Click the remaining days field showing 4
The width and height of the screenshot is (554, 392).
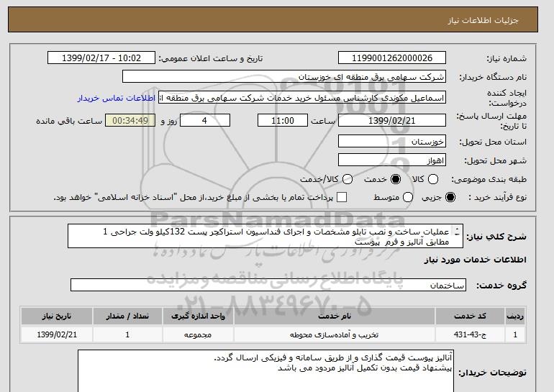205,120
